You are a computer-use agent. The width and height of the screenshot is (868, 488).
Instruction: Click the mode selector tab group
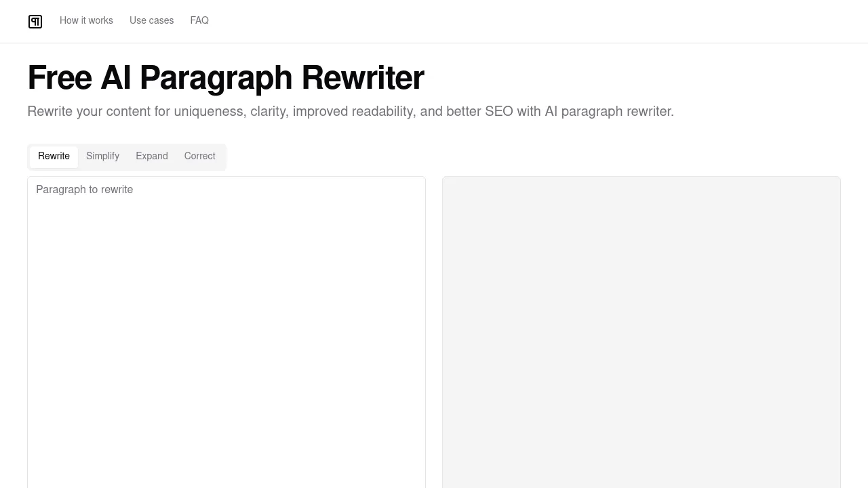(127, 157)
